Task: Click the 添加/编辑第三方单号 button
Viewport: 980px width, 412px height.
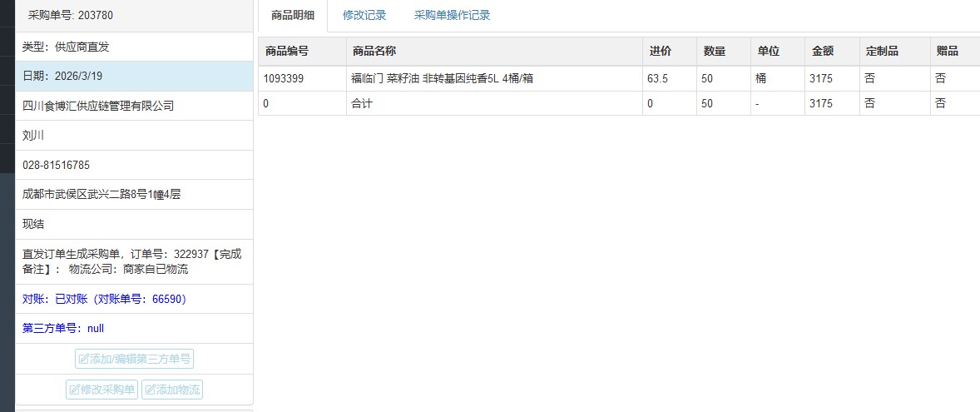Action: pyautogui.click(x=135, y=359)
